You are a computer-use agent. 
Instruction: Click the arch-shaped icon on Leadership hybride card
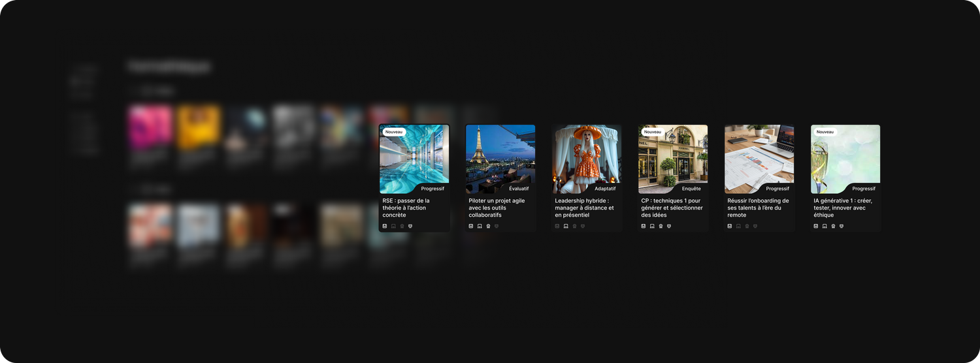pos(566,226)
